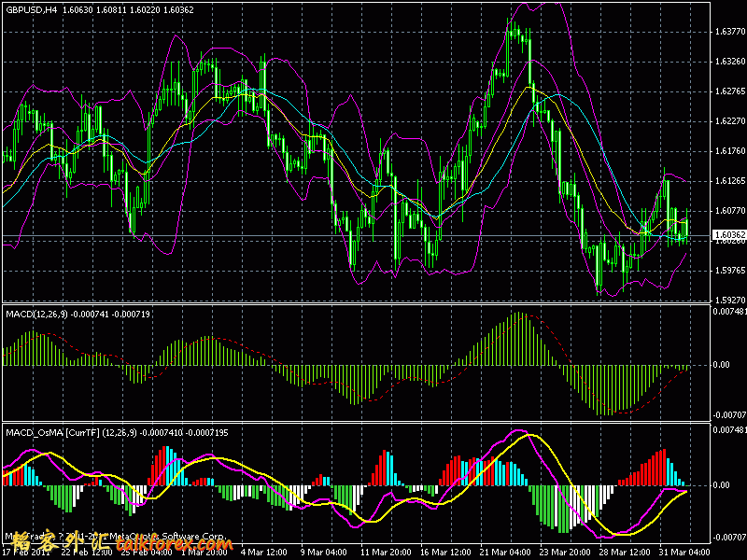Click the OsMA lower scale -0.00707 label
The image size is (747, 560).
pos(728,538)
